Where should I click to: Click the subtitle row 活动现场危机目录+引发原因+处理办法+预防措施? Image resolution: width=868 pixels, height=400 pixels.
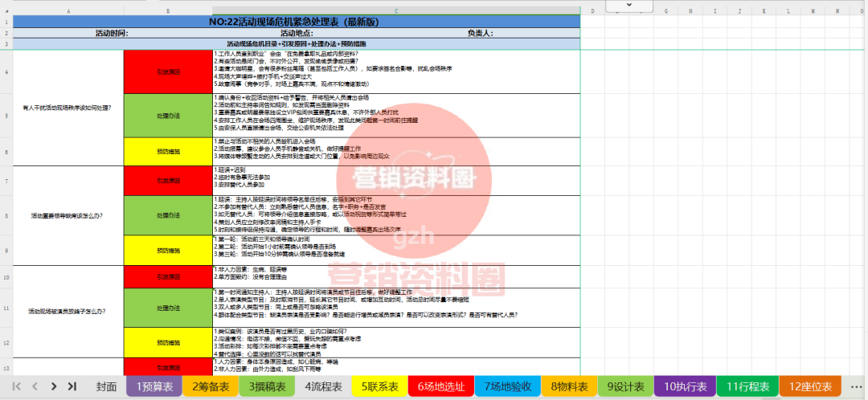pyautogui.click(x=296, y=43)
